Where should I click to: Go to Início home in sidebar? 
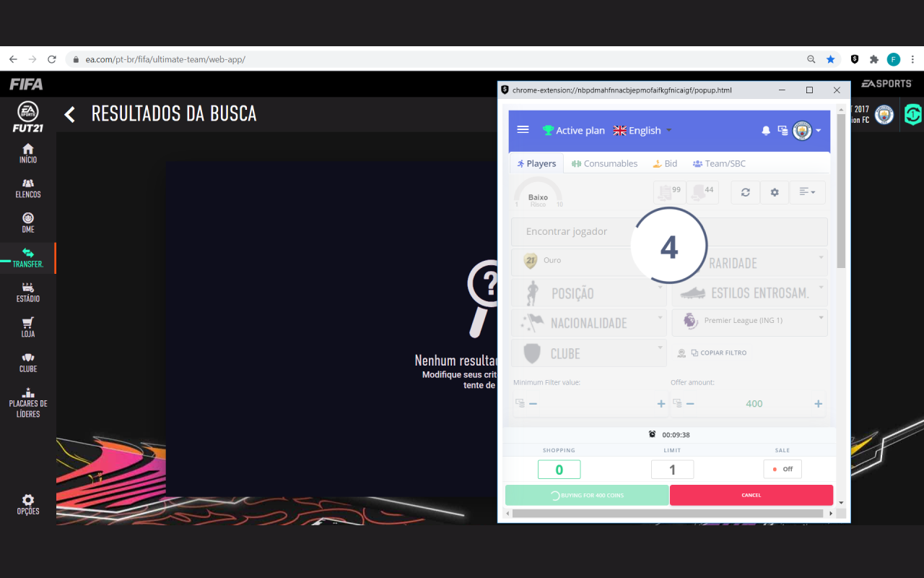tap(28, 153)
